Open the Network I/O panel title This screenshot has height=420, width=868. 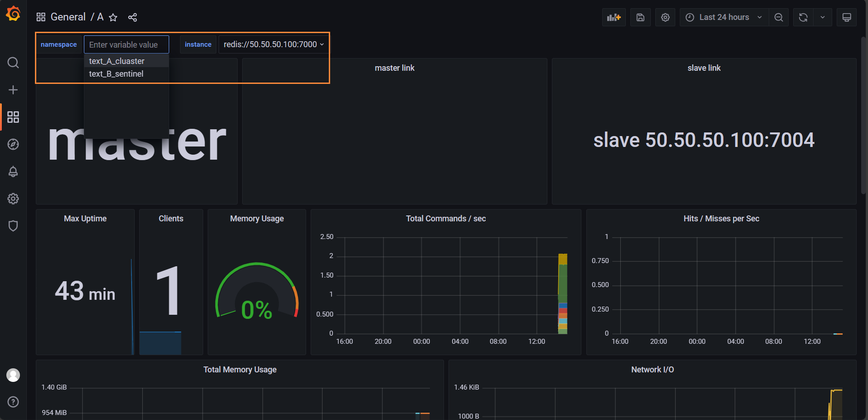pos(653,370)
